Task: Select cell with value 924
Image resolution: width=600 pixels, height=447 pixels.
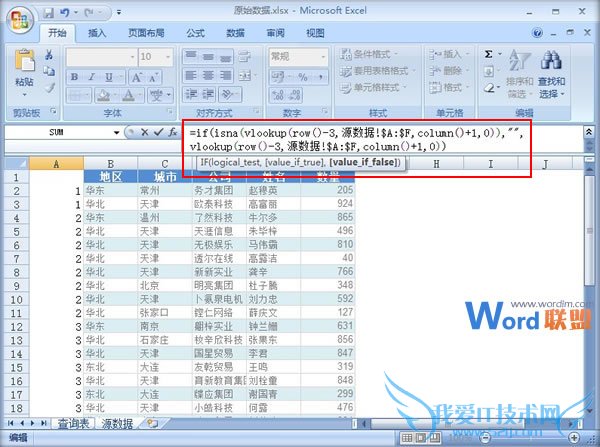Action: (x=328, y=204)
